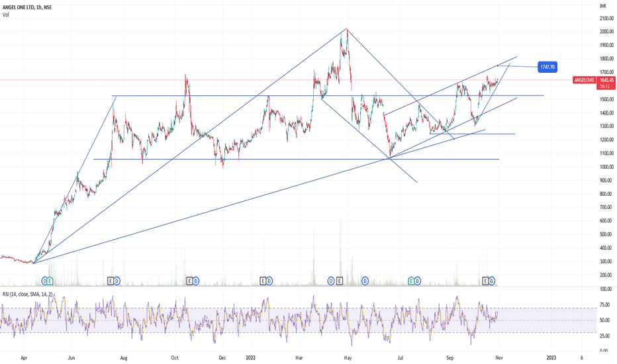This screenshot has height=364, width=617.
Task: Click the INR currency label
Action: [x=603, y=6]
